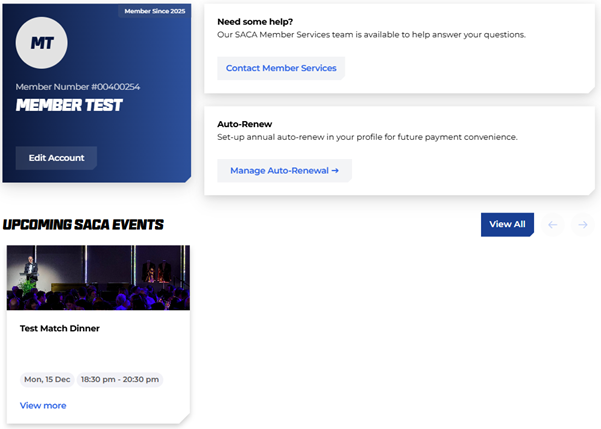601x429 pixels.
Task: Click the MT profile avatar circle
Action: pos(42,43)
